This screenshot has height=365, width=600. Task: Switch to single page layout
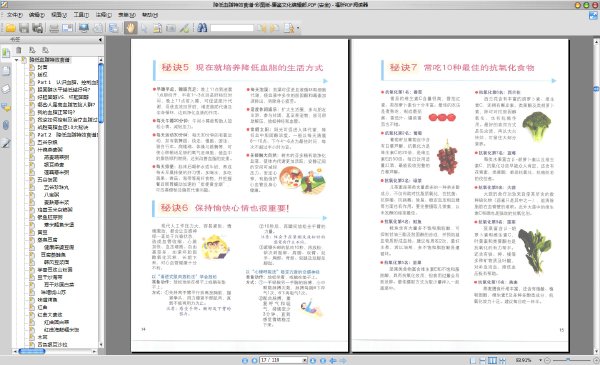pos(473,360)
